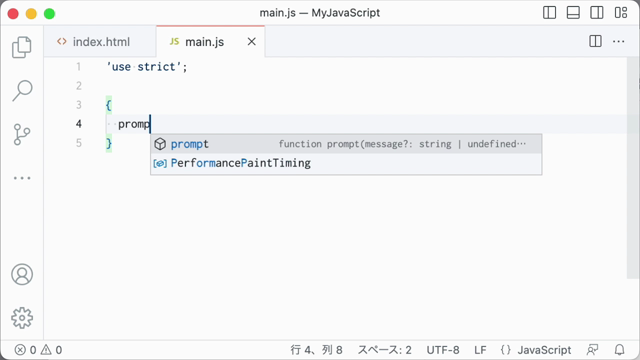Close the main.js tab

[251, 42]
